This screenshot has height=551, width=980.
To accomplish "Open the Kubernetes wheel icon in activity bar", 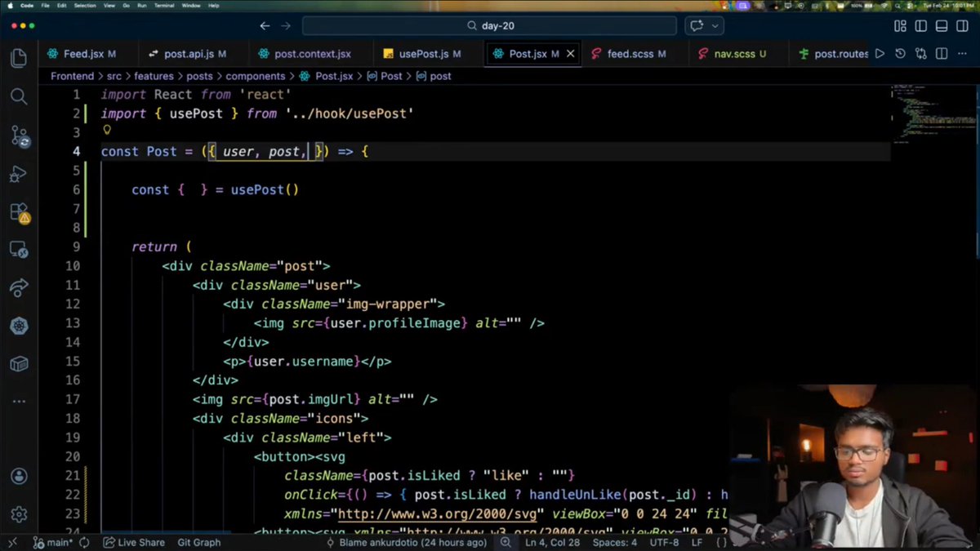I will (x=19, y=326).
